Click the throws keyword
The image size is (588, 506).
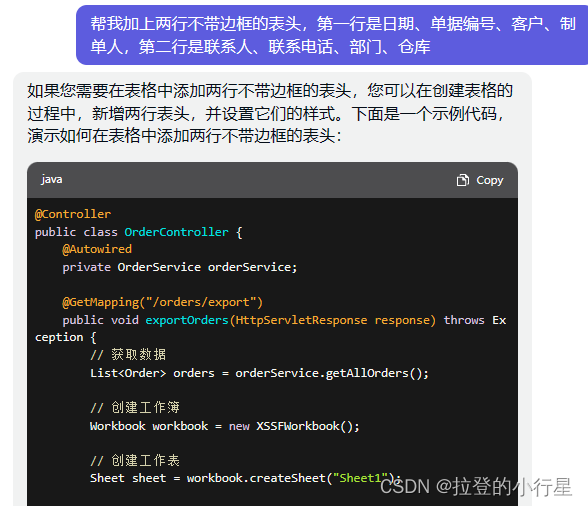click(x=464, y=320)
